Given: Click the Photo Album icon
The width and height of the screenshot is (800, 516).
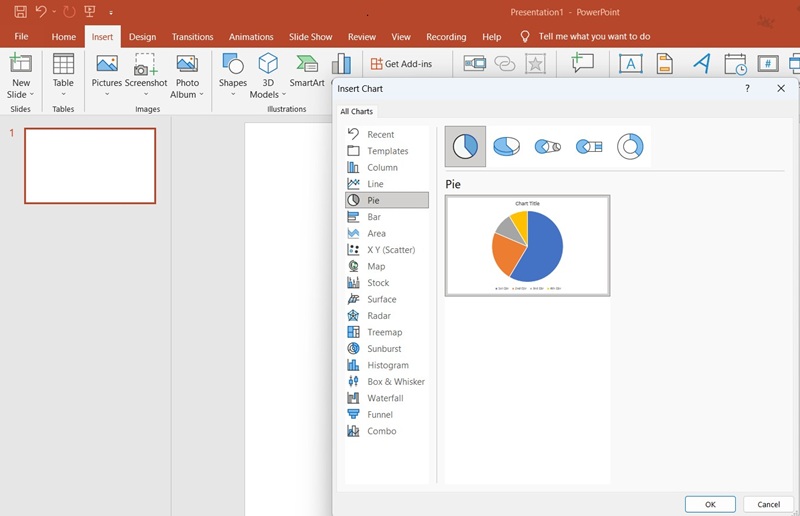Looking at the screenshot, I should [x=187, y=63].
